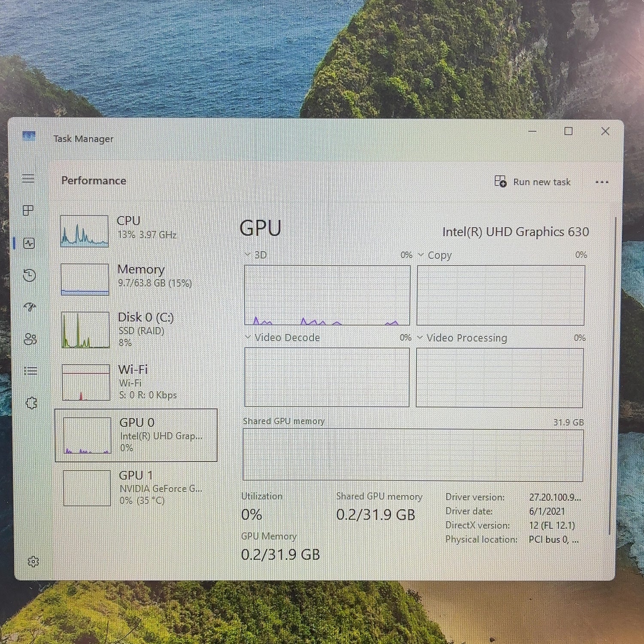The width and height of the screenshot is (644, 644).
Task: Click the GPU Memory 0.2/31.9 GB value
Action: [x=280, y=554]
